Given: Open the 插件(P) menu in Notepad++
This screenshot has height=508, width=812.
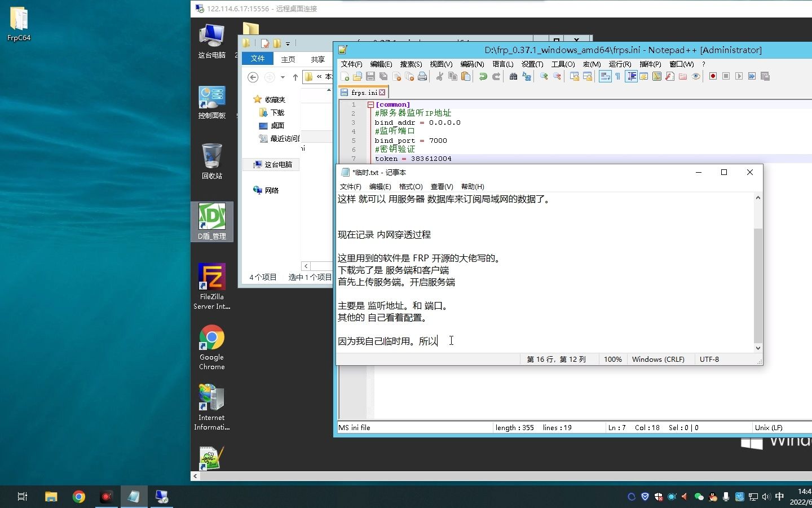Looking at the screenshot, I should point(650,64).
